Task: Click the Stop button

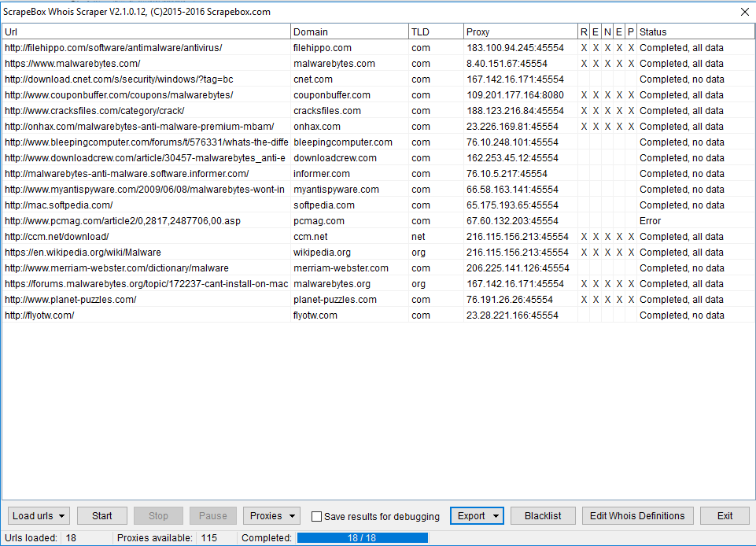Action: (158, 515)
